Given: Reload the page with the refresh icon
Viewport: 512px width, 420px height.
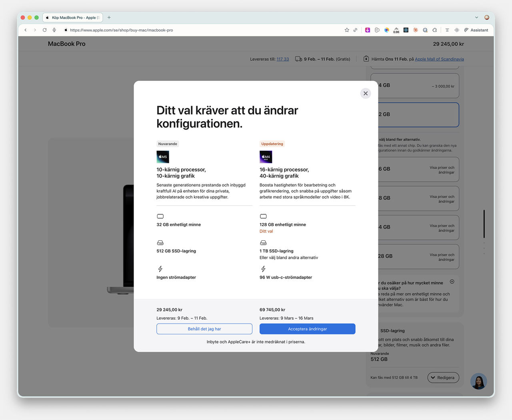Looking at the screenshot, I should click(44, 30).
